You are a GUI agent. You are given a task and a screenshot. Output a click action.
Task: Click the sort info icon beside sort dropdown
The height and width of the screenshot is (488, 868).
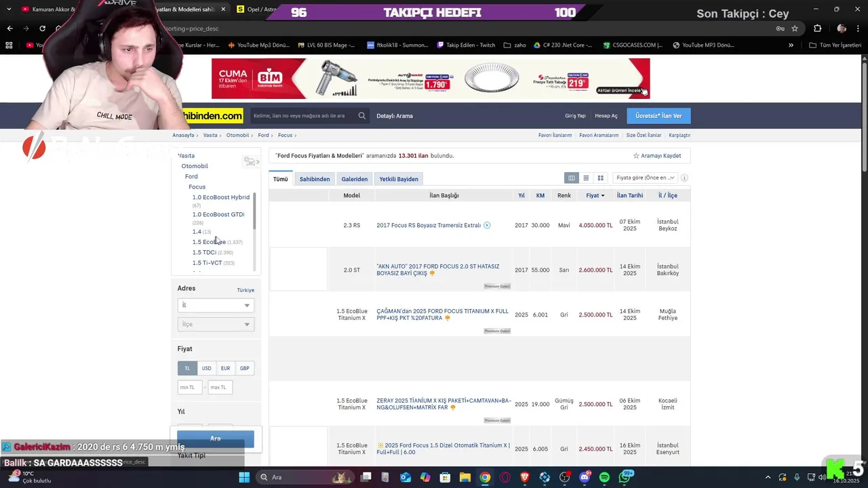[684, 178]
